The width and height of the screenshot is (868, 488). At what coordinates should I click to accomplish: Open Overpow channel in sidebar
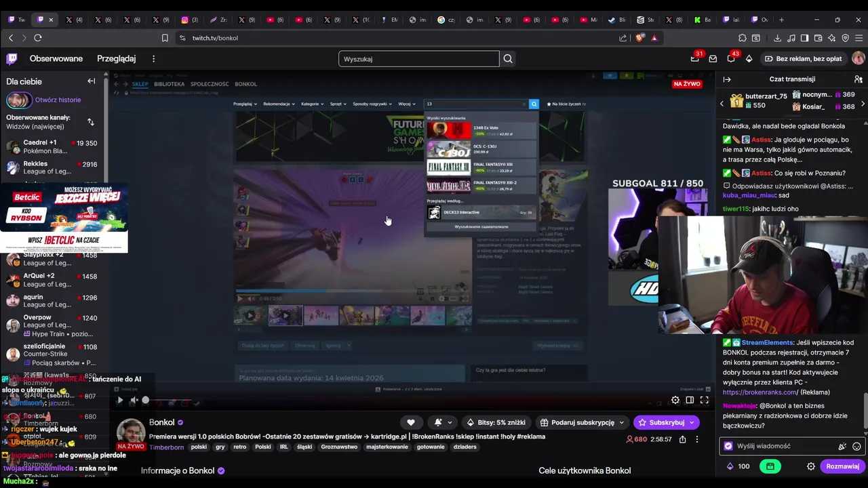tap(53, 325)
